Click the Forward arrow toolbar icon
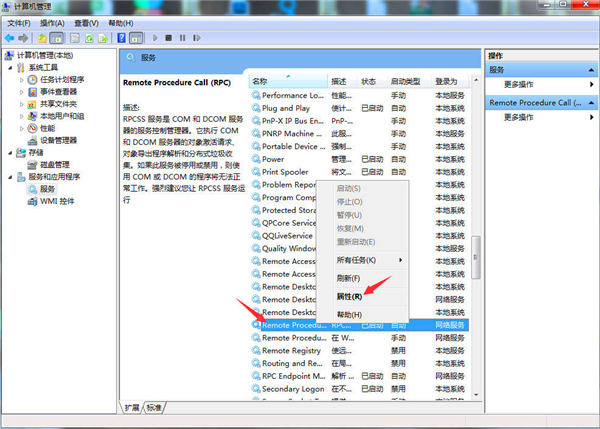The image size is (600, 429). 23,38
